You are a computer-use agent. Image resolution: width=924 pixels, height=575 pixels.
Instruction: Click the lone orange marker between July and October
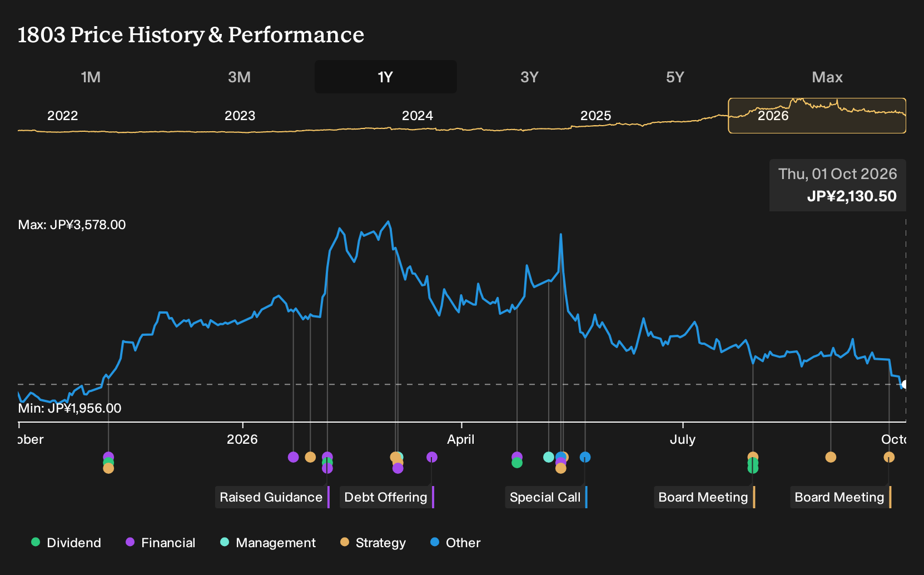[831, 457]
